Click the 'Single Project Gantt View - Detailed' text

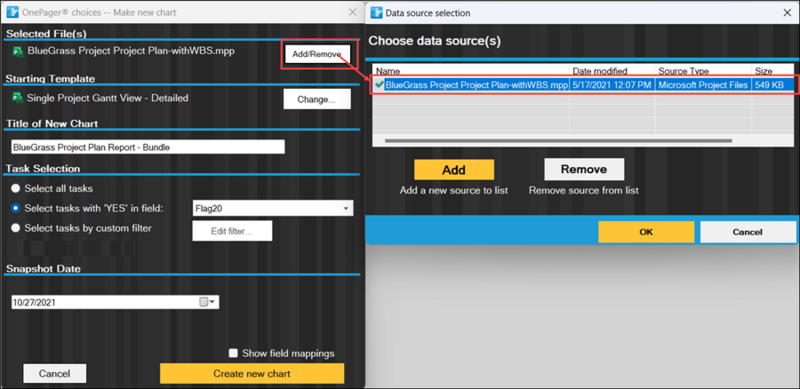[108, 98]
